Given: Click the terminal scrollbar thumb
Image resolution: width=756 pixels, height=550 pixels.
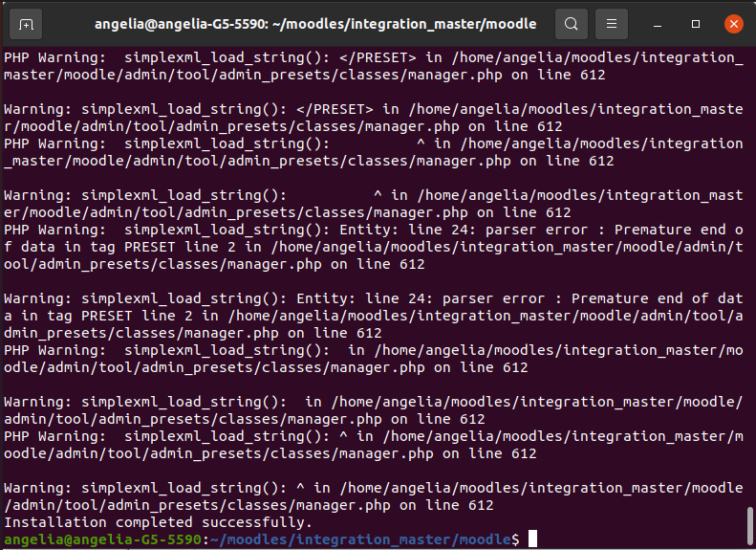Looking at the screenshot, I should (749, 526).
